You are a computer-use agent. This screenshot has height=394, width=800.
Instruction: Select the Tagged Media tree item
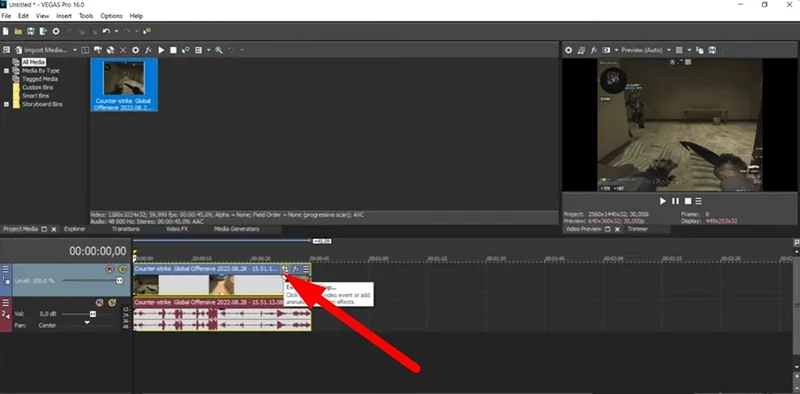point(40,79)
